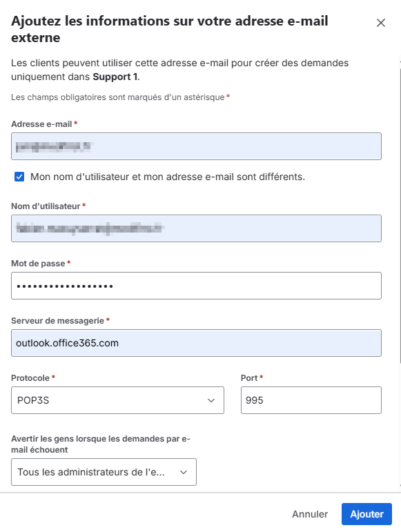Click the 'Adresse e-mail' field label
This screenshot has height=532, width=401.
click(41, 124)
